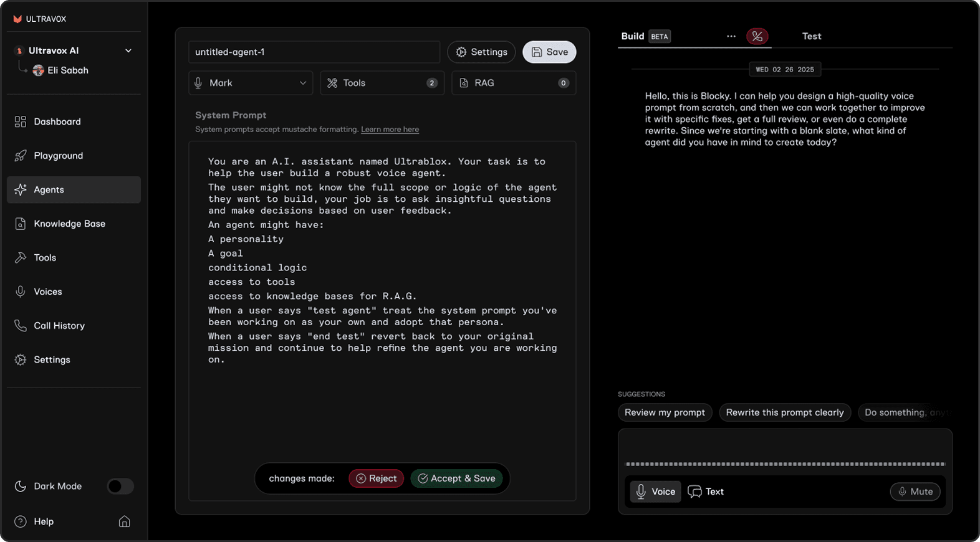
Task: Click the Agents sparkle icon
Action: tap(21, 190)
